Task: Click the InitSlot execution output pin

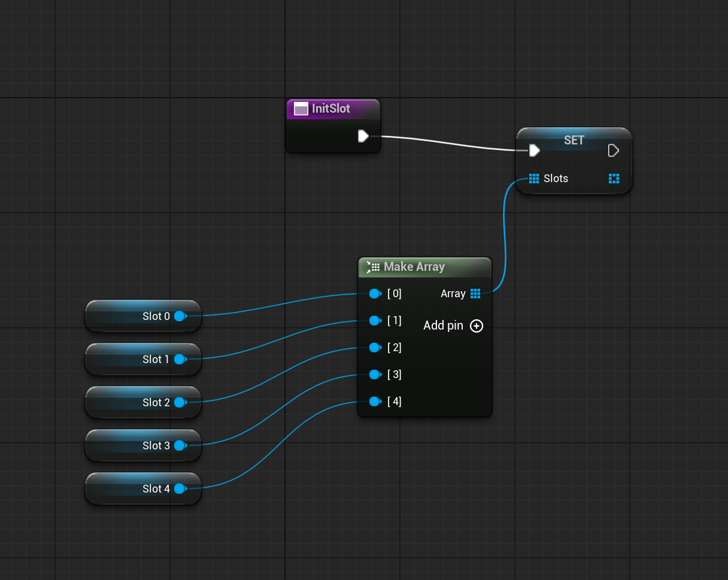Action: tap(363, 136)
